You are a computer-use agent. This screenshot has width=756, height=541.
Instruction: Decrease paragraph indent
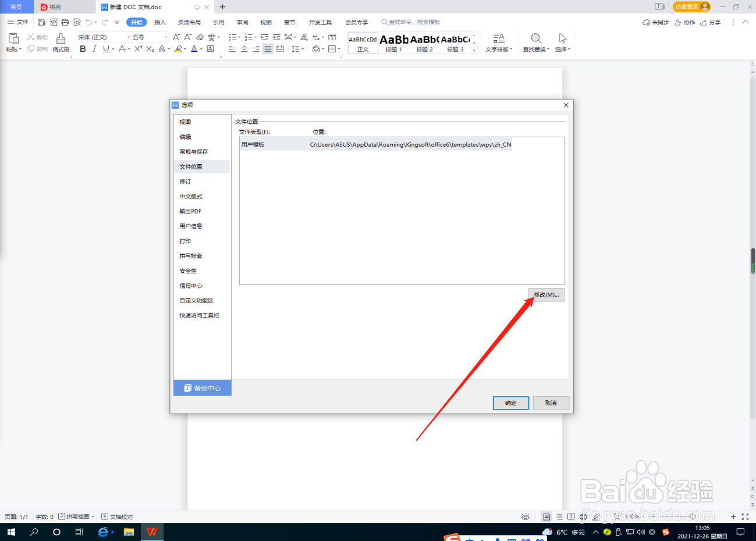pyautogui.click(x=265, y=37)
